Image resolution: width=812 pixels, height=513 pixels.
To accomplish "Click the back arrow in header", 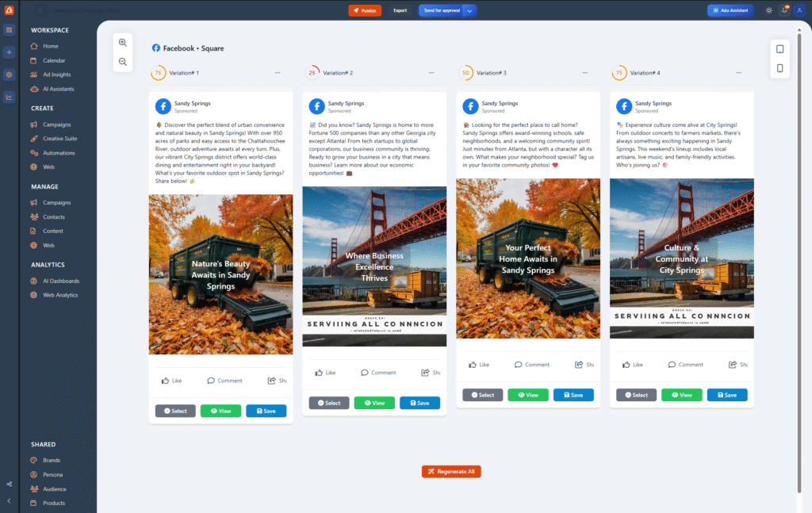I will coord(41,10).
